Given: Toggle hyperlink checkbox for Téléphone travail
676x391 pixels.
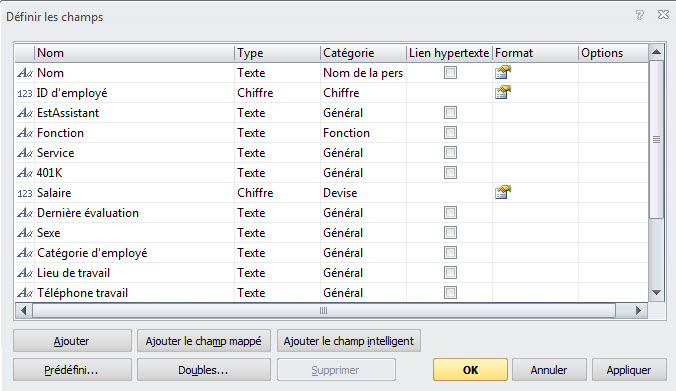Looking at the screenshot, I should coord(451,293).
